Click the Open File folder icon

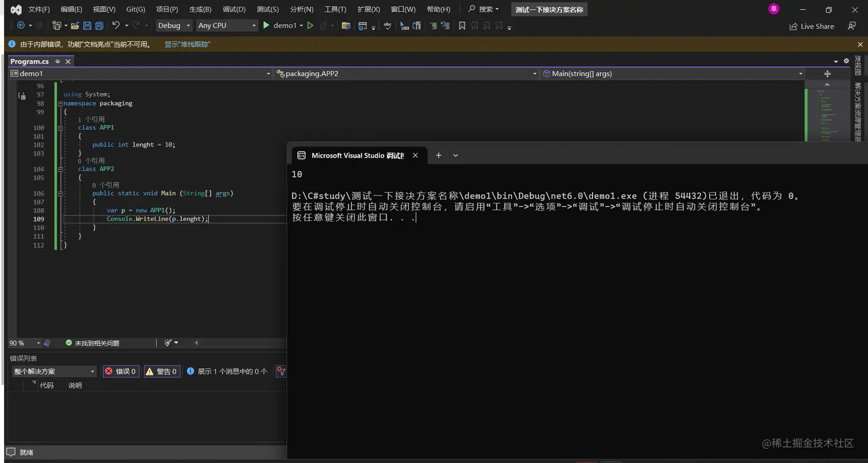75,25
